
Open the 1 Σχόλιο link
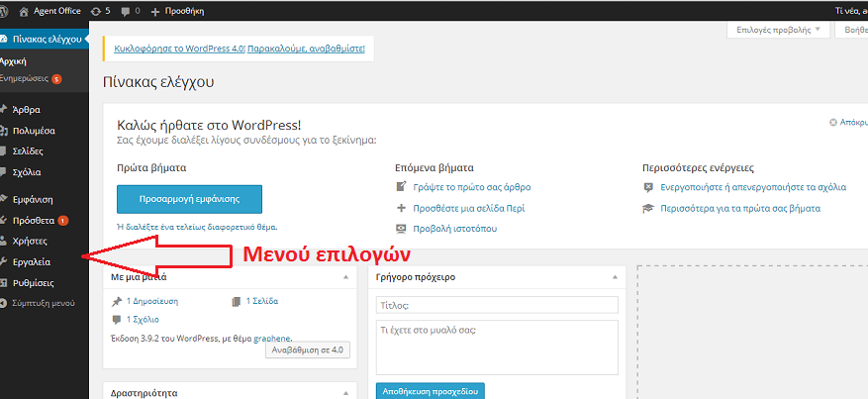coord(143,320)
